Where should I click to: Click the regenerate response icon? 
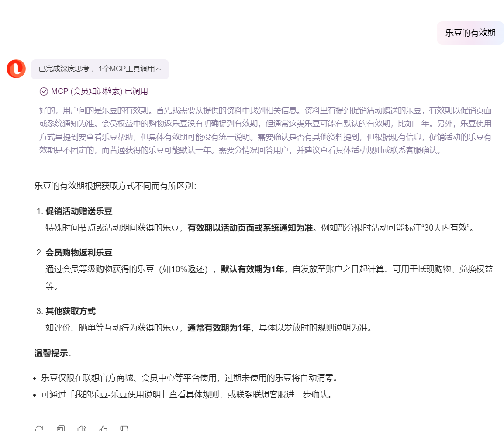point(39,428)
